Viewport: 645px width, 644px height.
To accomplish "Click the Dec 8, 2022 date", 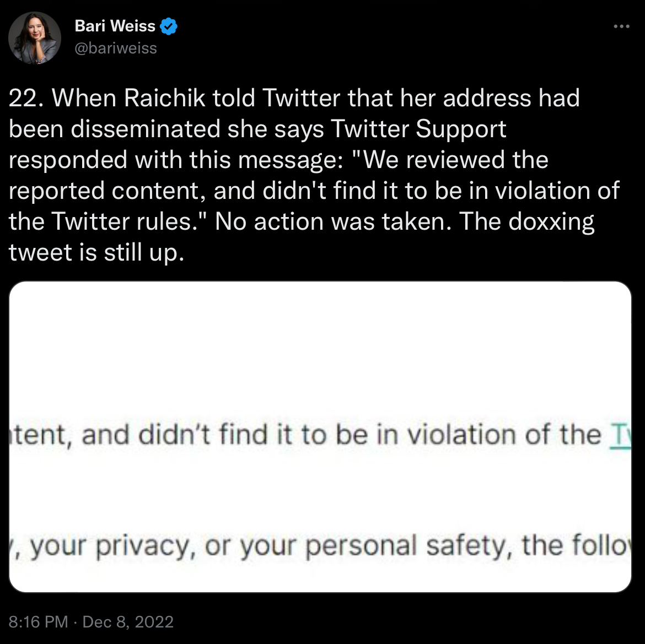I will 128,622.
